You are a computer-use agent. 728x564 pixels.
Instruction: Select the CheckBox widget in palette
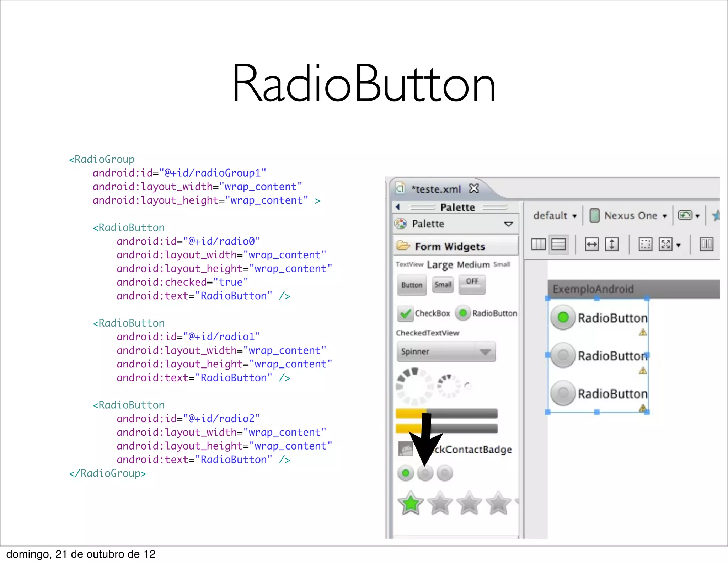click(424, 313)
